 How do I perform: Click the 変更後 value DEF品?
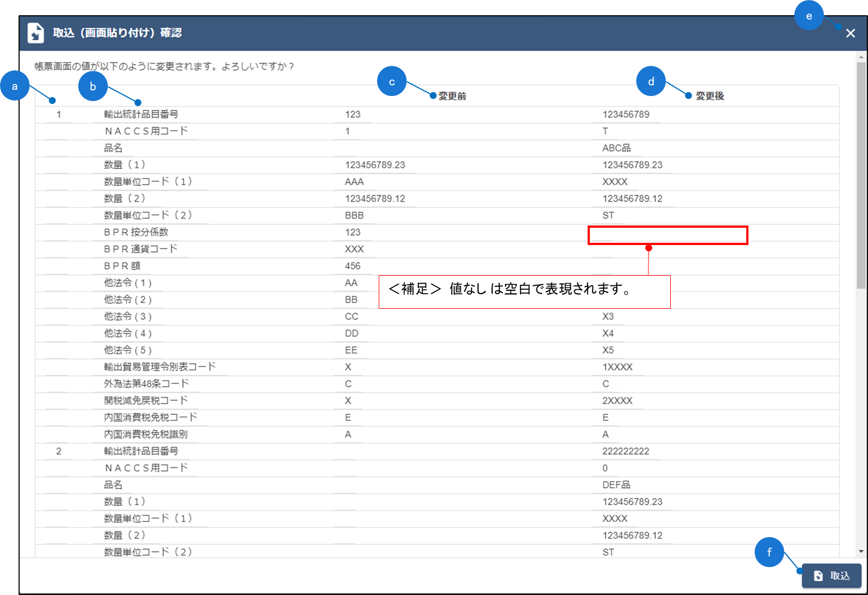coord(616,485)
